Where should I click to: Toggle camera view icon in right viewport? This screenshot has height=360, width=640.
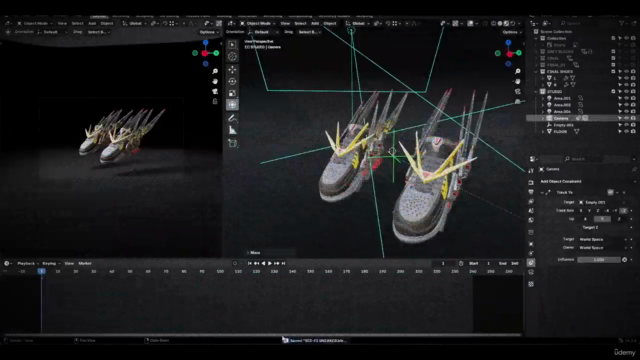pos(518,91)
